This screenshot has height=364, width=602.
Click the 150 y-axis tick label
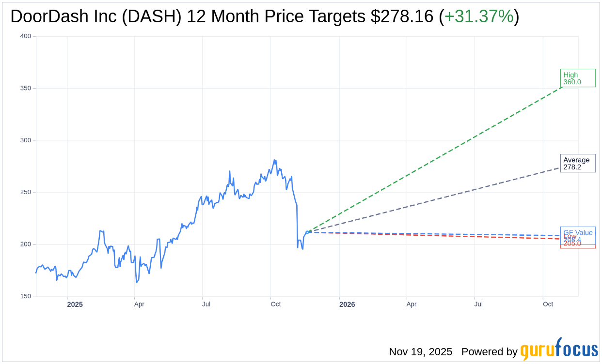[26, 296]
